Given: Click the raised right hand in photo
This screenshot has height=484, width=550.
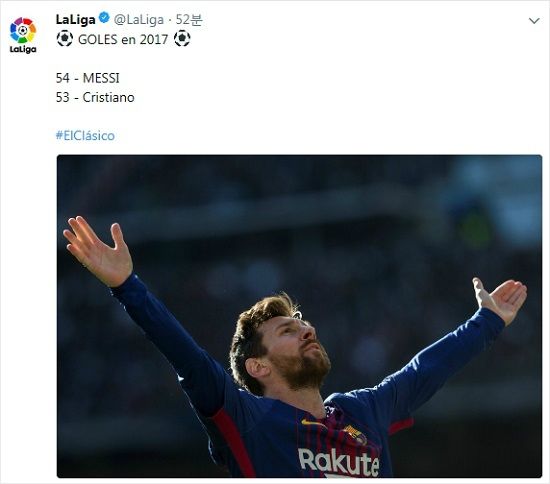Looking at the screenshot, I should tap(500, 300).
